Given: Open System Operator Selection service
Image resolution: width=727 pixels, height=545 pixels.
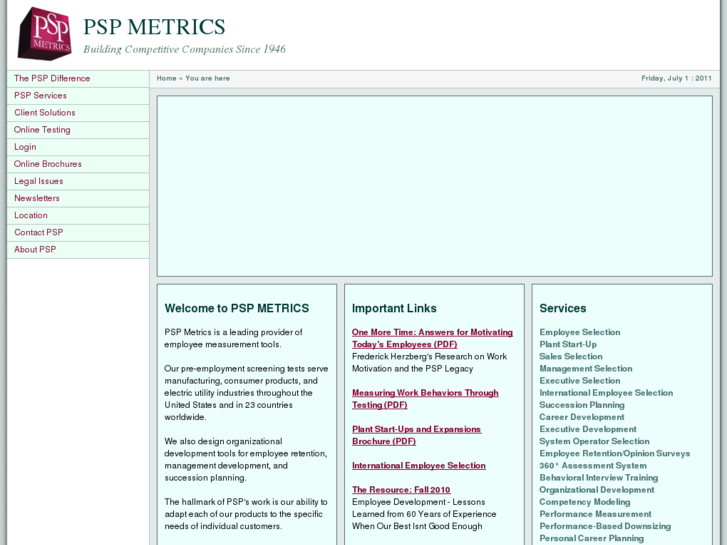Looking at the screenshot, I should pos(594,441).
